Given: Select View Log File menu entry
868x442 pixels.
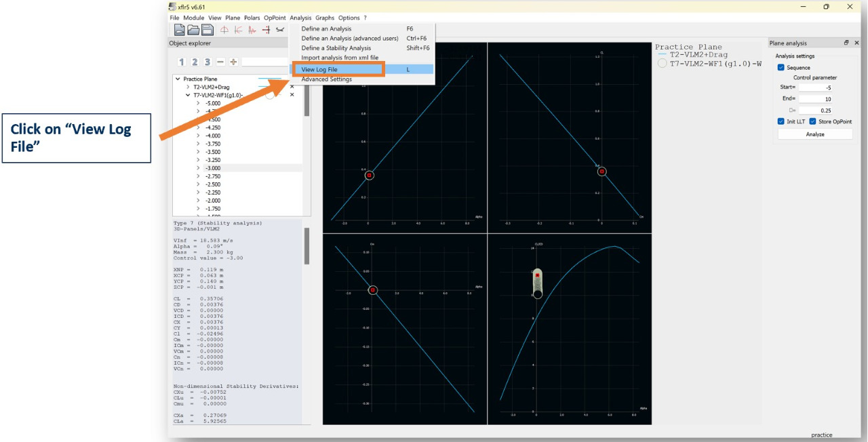Looking at the screenshot, I should (319, 70).
